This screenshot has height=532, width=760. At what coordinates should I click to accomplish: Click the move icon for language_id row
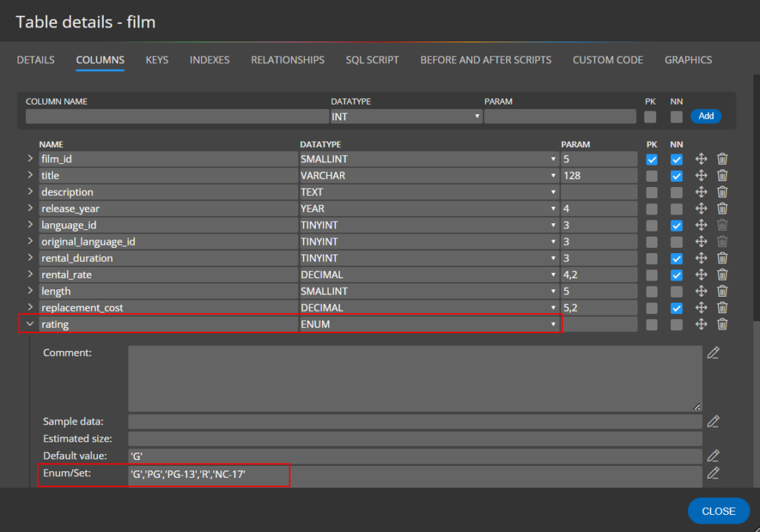tap(701, 225)
